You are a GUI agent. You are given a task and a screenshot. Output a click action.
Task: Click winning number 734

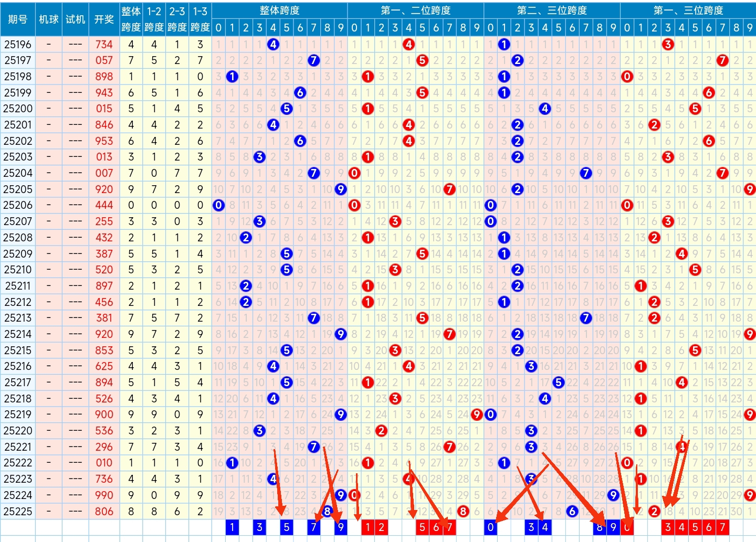click(x=104, y=45)
